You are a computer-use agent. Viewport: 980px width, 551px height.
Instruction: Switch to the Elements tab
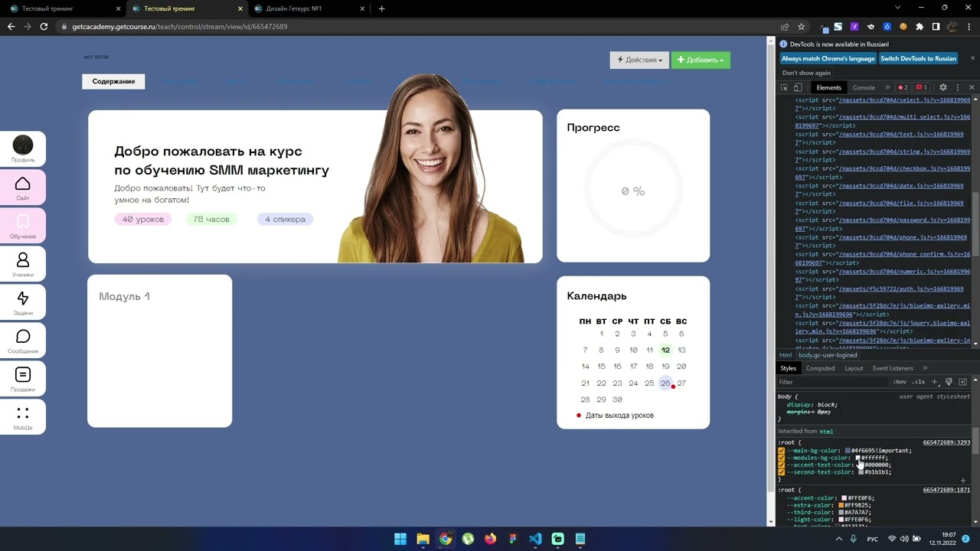pyautogui.click(x=828, y=87)
